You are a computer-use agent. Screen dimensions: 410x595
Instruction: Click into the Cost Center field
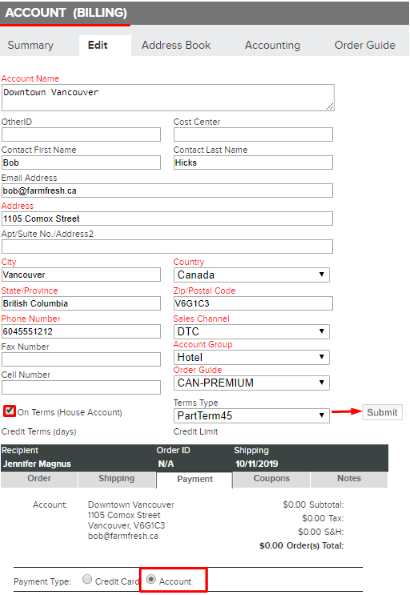click(253, 135)
